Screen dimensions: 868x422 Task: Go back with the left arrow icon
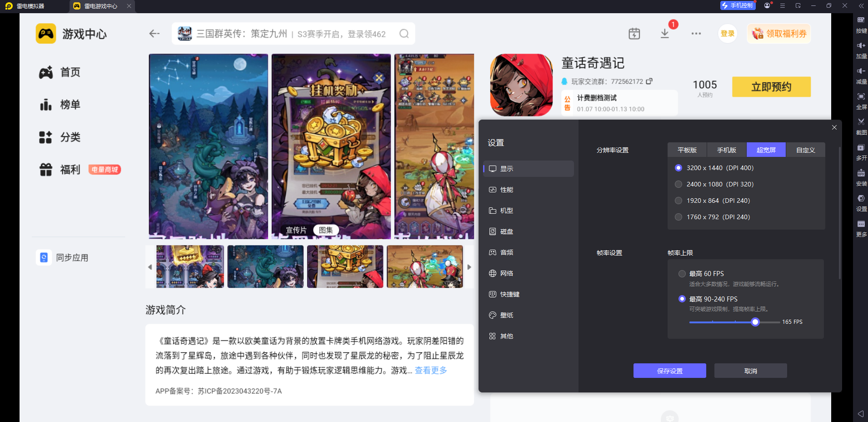pos(155,34)
